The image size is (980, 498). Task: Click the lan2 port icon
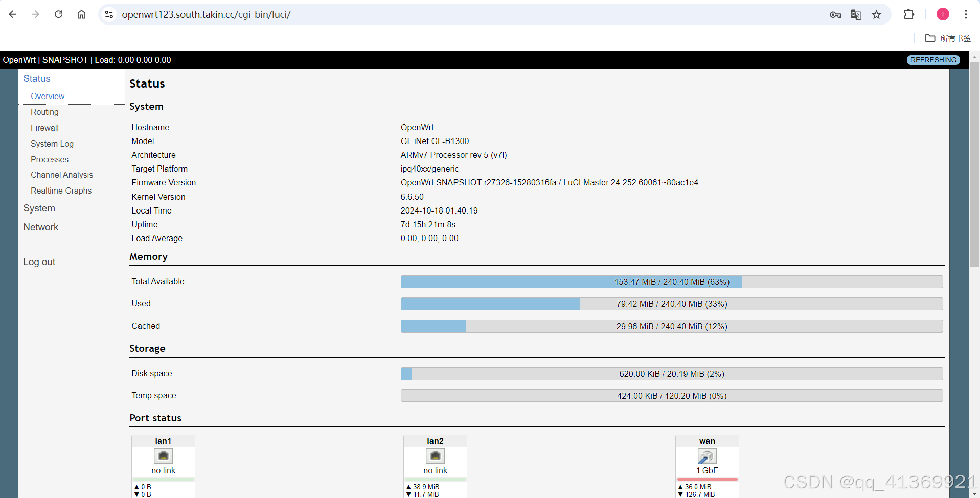tap(435, 456)
